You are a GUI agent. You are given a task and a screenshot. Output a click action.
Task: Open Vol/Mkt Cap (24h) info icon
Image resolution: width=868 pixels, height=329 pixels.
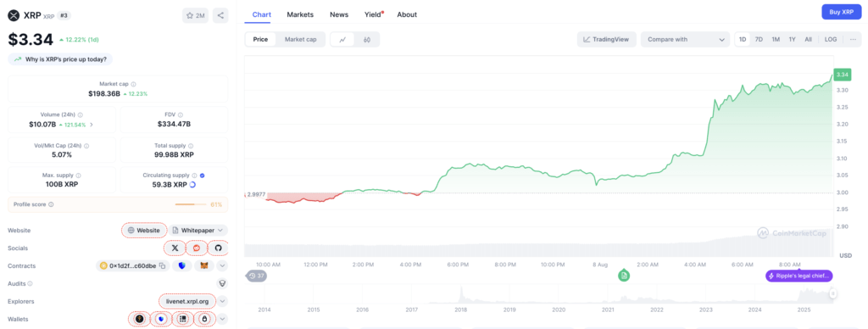pos(86,146)
